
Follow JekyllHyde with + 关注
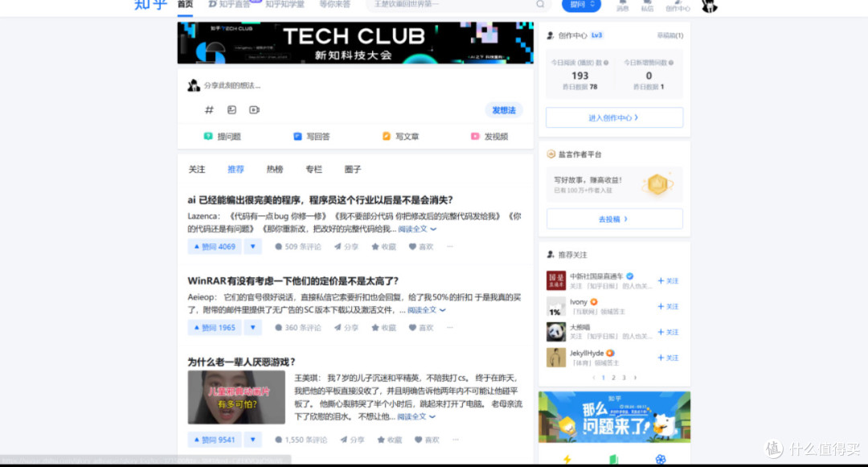point(668,358)
